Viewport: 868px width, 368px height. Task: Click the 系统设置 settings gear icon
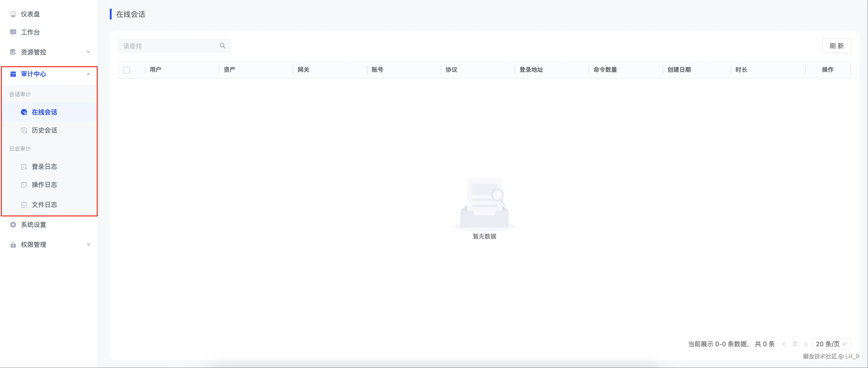pyautogui.click(x=13, y=224)
